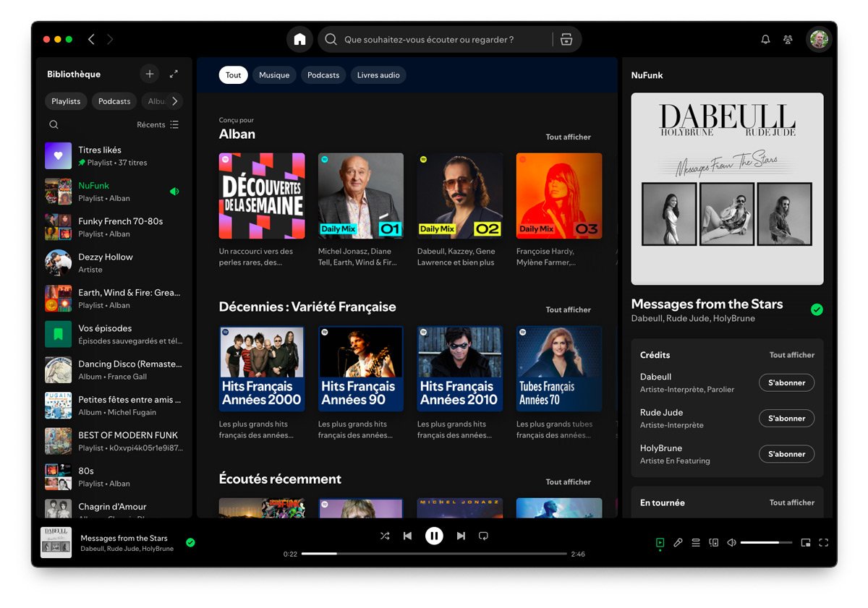Open the 80s playlist in library
Viewport: 868px width, 608px height.
click(114, 476)
